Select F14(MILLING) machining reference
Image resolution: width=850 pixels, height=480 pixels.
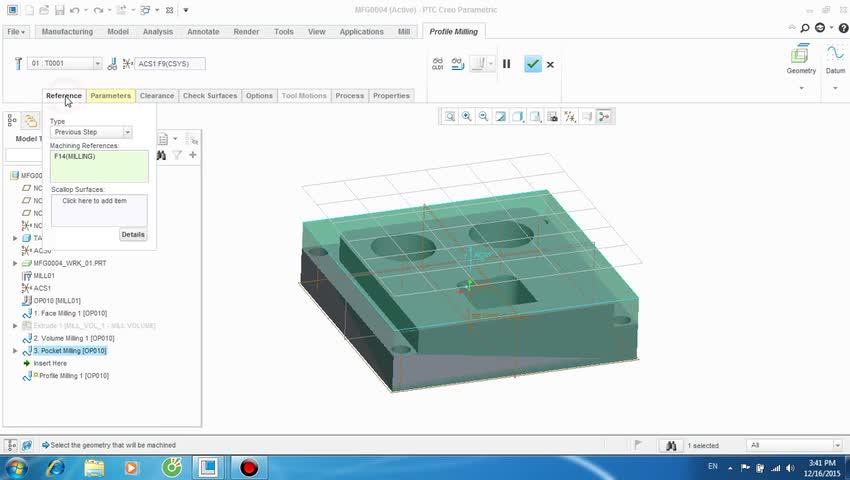coord(75,156)
